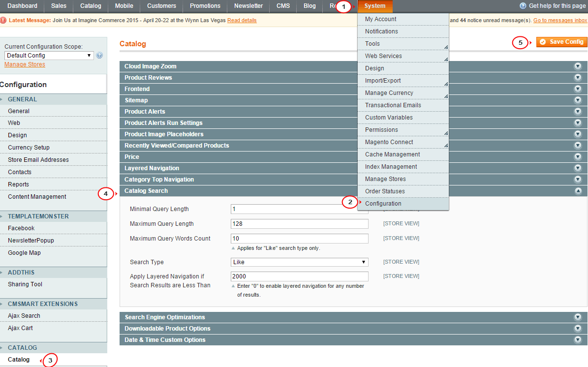Click the Save Config button
This screenshot has height=367, width=588.
click(561, 42)
